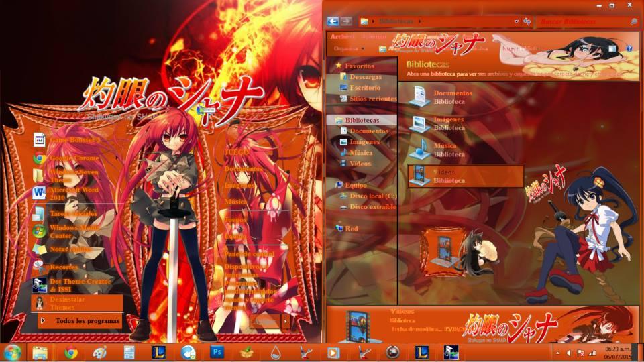
Task: Open Equipo from Start menu right pane
Action: (x=235, y=235)
